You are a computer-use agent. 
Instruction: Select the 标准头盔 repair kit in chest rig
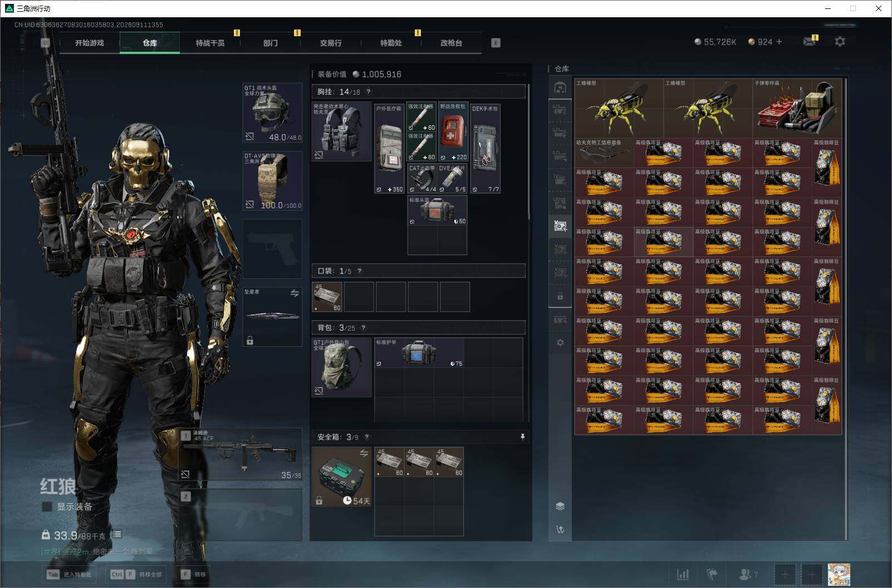[437, 210]
